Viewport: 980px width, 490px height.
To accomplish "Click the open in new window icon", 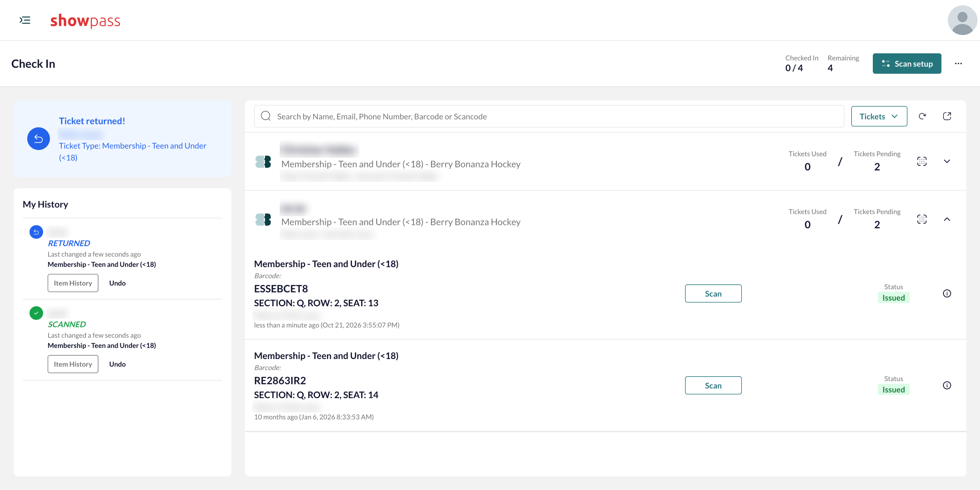I will tap(947, 117).
